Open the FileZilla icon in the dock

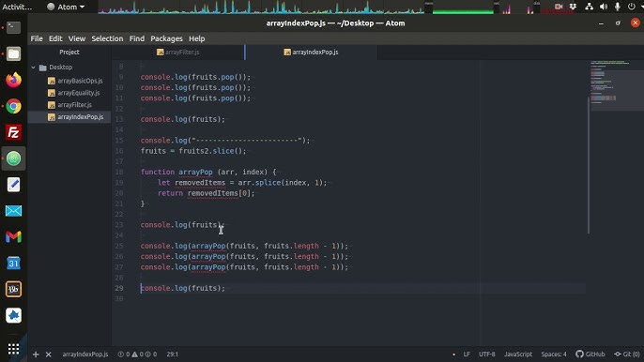pos(13,132)
